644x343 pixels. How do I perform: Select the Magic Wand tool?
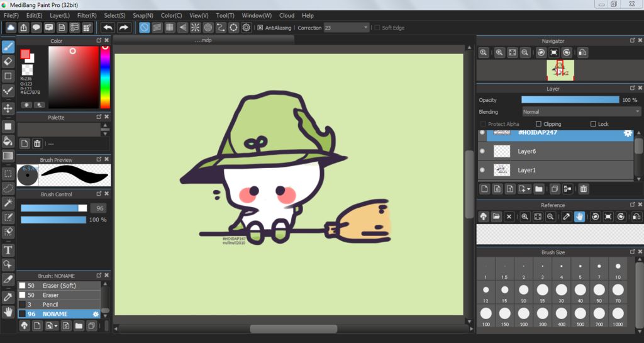[x=8, y=203]
